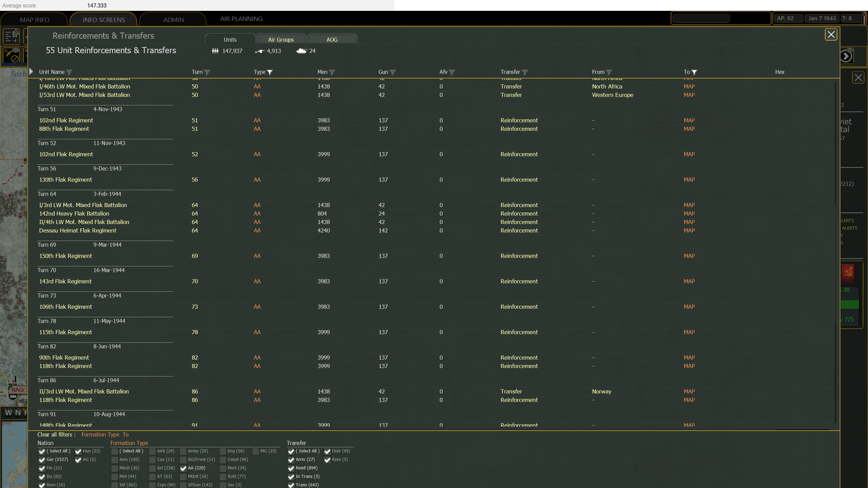Switch to the AOG tab
868x488 pixels.
click(332, 39)
